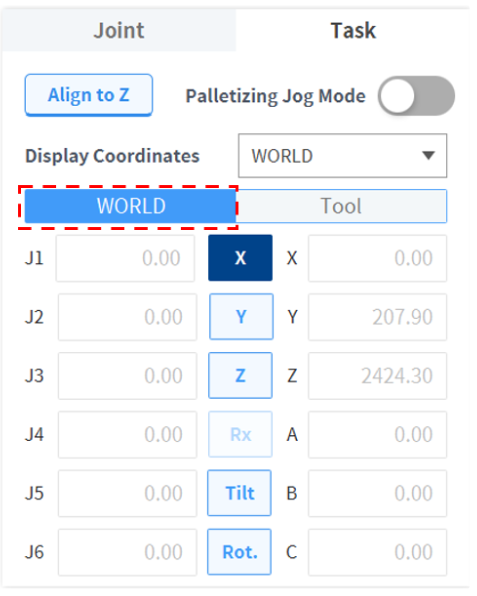Open the Display Coordinates WORLD dropdown

coord(342,155)
